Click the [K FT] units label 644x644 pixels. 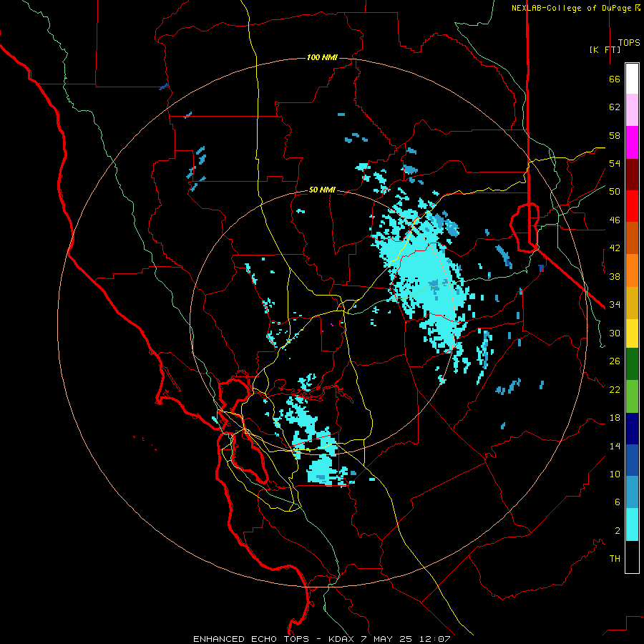pyautogui.click(x=605, y=49)
